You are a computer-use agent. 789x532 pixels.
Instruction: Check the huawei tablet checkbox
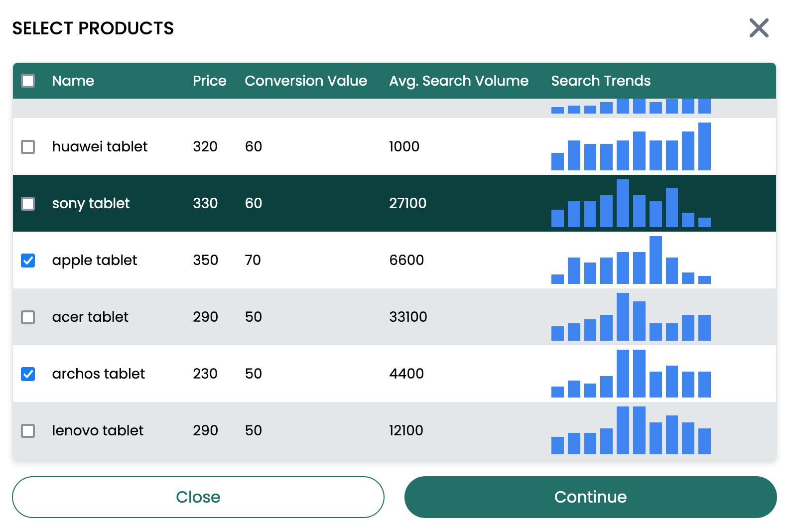[x=28, y=147]
